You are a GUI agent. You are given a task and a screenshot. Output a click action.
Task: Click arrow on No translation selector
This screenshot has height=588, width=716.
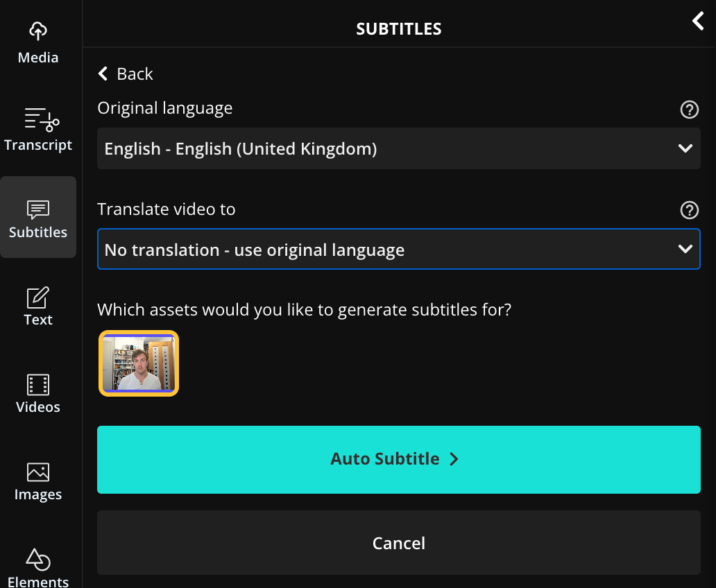click(x=685, y=250)
